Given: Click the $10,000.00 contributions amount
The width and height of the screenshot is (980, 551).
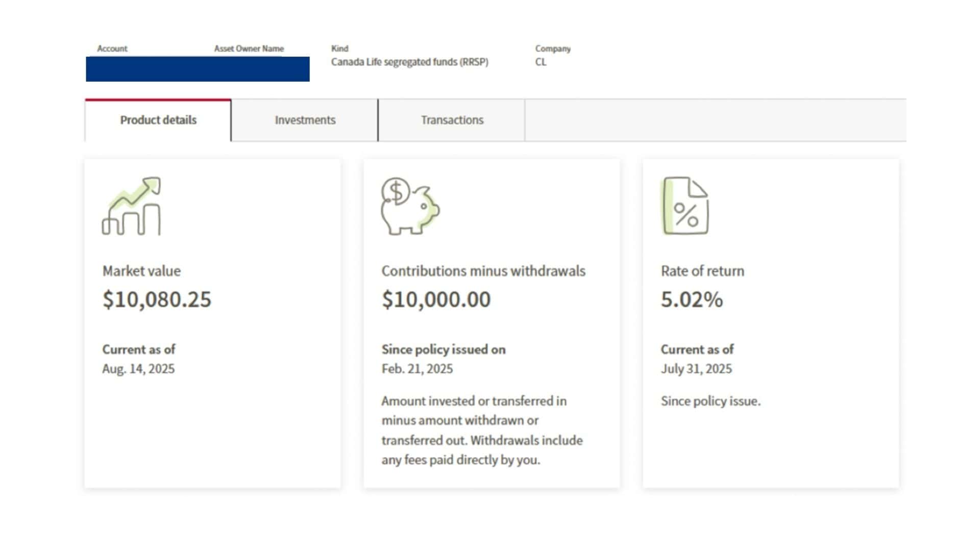Looking at the screenshot, I should (436, 299).
